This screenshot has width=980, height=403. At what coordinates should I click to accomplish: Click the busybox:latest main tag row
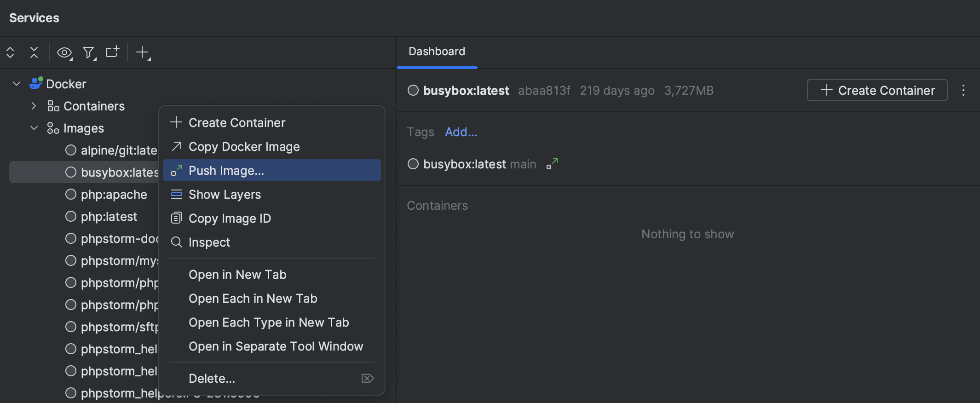point(483,164)
